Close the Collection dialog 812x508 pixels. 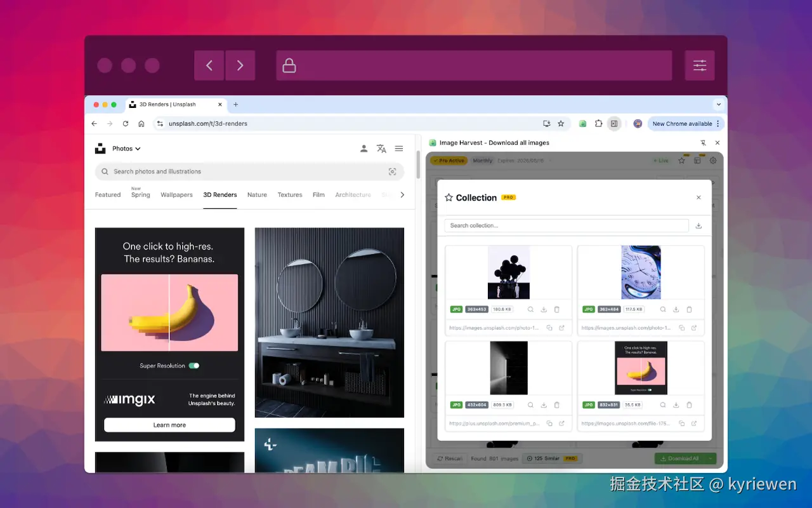pos(698,197)
